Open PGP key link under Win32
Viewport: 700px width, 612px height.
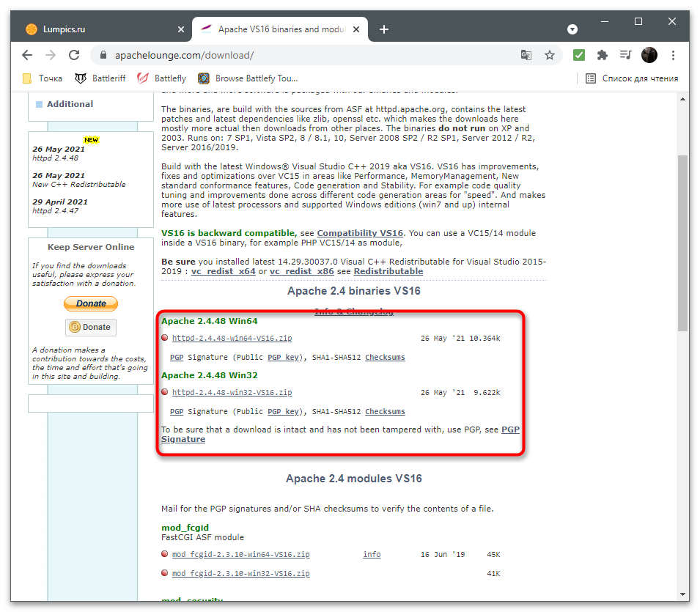(283, 412)
